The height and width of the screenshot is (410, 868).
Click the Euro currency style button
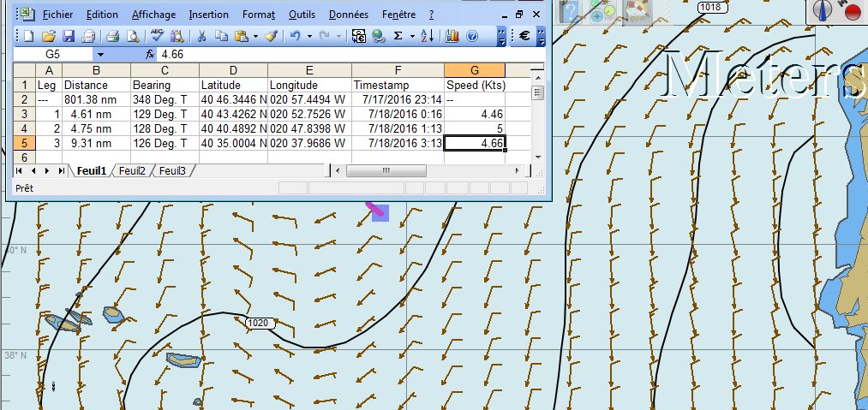pyautogui.click(x=524, y=37)
